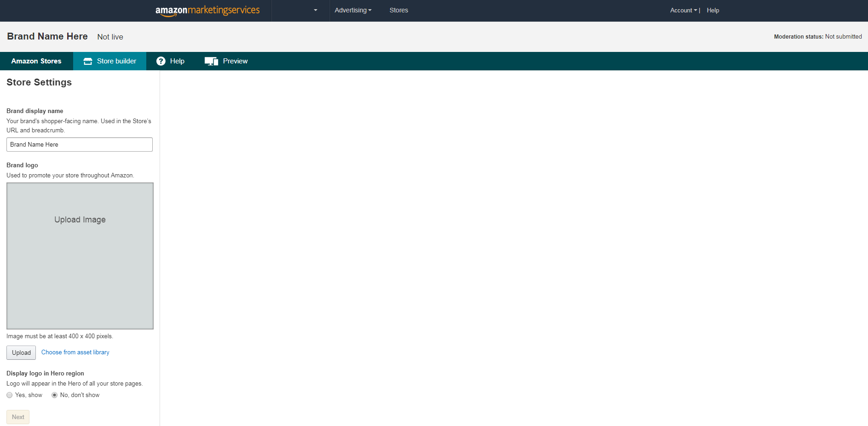Open the account switcher dropdown arrow
Viewport: 868px width, 426px height.
coord(316,10)
